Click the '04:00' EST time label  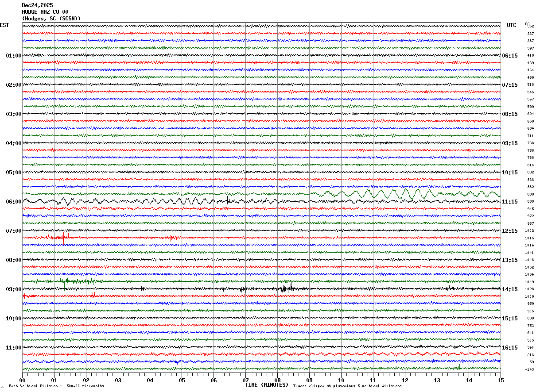click(x=13, y=143)
